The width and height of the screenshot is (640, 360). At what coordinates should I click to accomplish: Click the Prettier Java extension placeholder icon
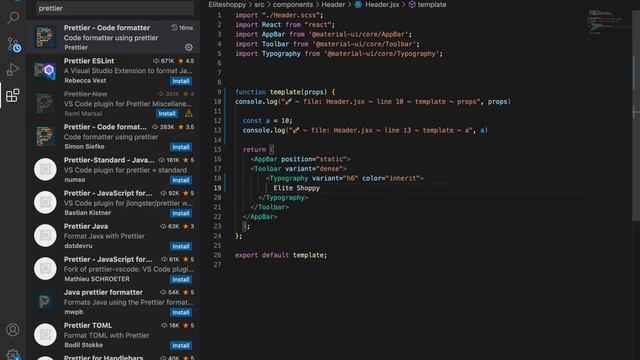tap(45, 236)
